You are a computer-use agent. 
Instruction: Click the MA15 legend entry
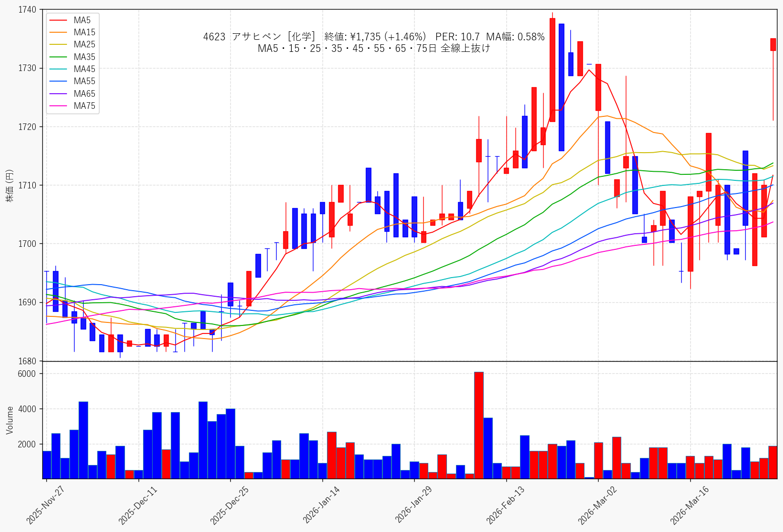pyautogui.click(x=73, y=32)
